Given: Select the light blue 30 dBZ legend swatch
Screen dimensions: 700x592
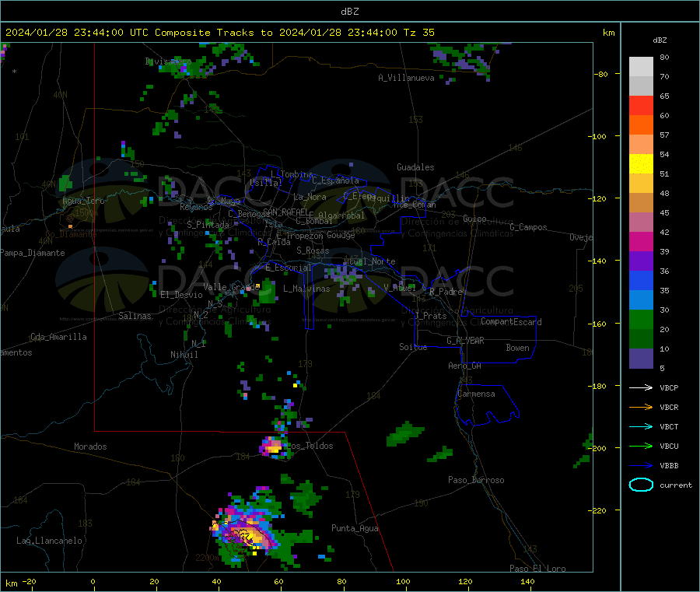Looking at the screenshot, I should point(641,300).
